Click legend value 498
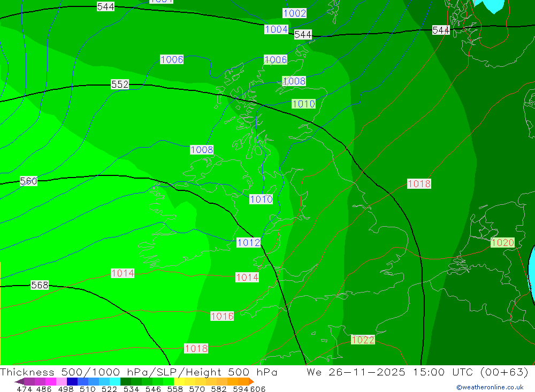Screen dimensions: 535x392 66,389
